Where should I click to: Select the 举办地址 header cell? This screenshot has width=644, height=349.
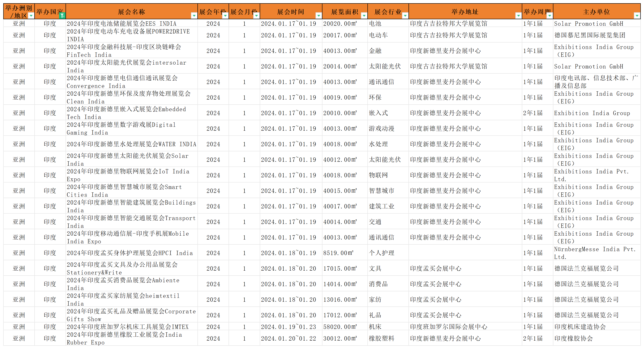(465, 11)
